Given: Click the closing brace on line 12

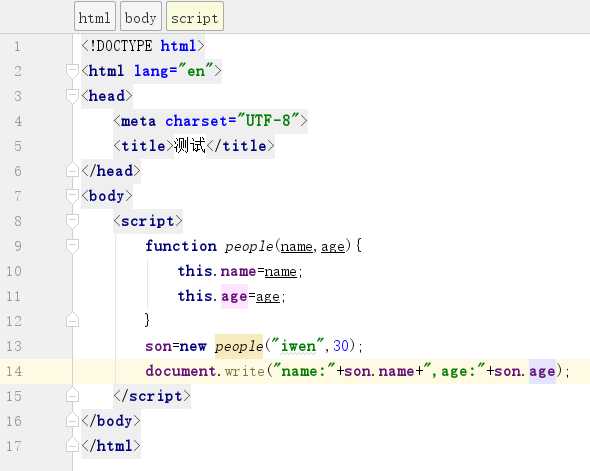Looking at the screenshot, I should coord(147,321).
